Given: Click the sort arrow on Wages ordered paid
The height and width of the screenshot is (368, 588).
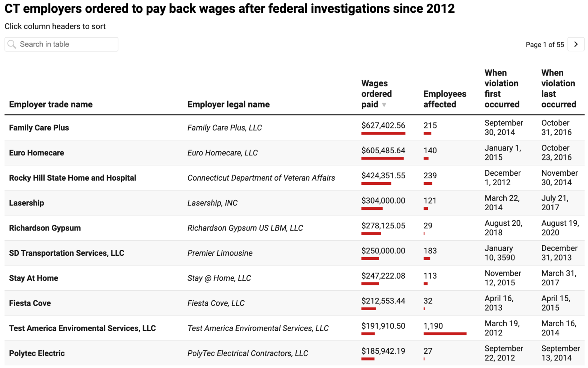Looking at the screenshot, I should coord(384,105).
